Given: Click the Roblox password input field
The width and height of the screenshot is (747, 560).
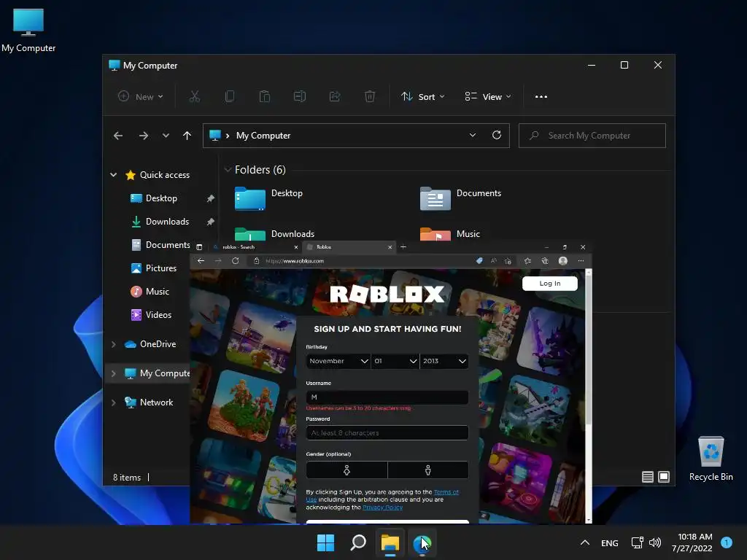Looking at the screenshot, I should pyautogui.click(x=387, y=433).
